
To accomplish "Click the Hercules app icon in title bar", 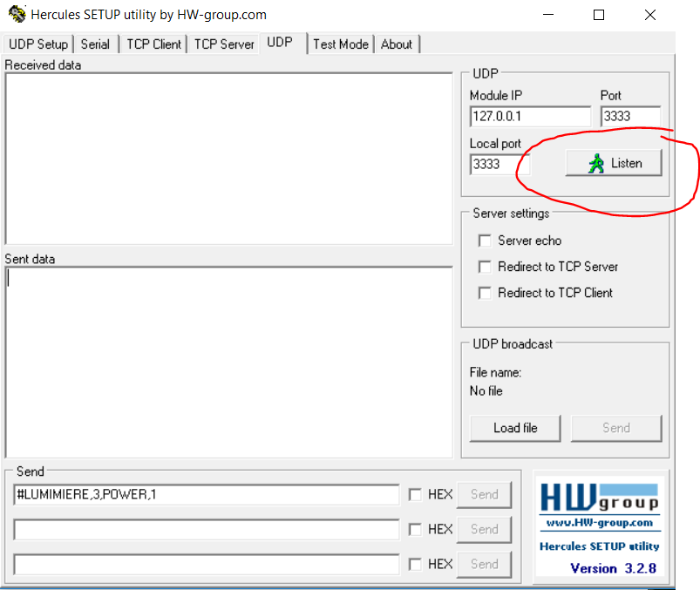I will tap(17, 15).
